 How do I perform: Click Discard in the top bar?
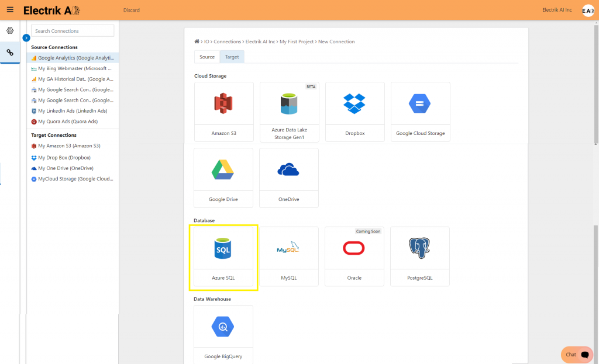[x=131, y=10]
